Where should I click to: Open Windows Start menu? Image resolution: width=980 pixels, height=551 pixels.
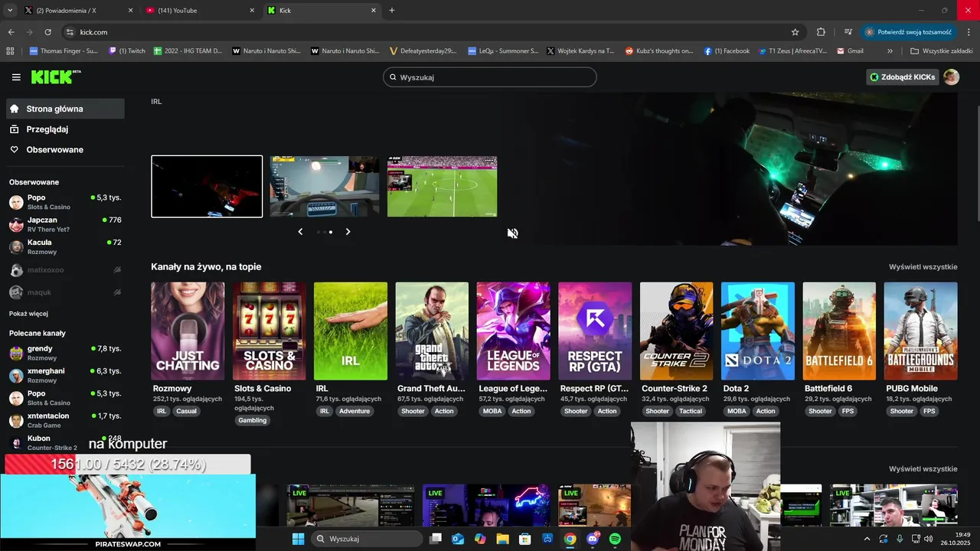(298, 539)
